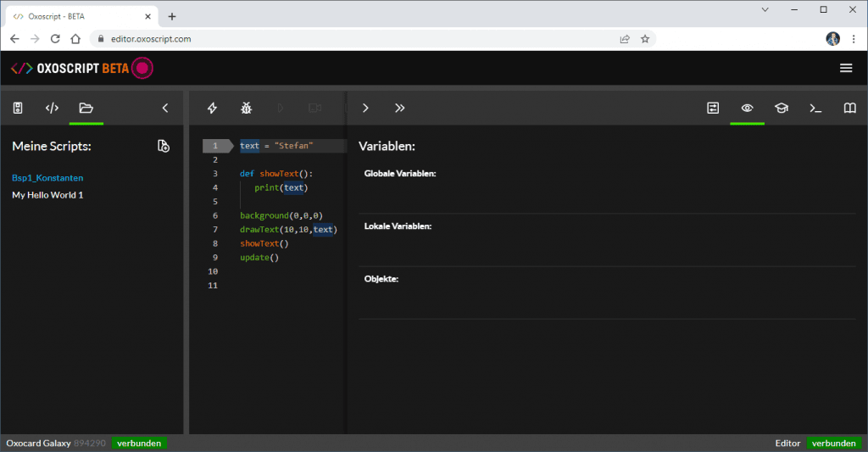Screen dimensions: 868x452
Task: Open the device panel icon in the sidebar
Action: (18, 108)
